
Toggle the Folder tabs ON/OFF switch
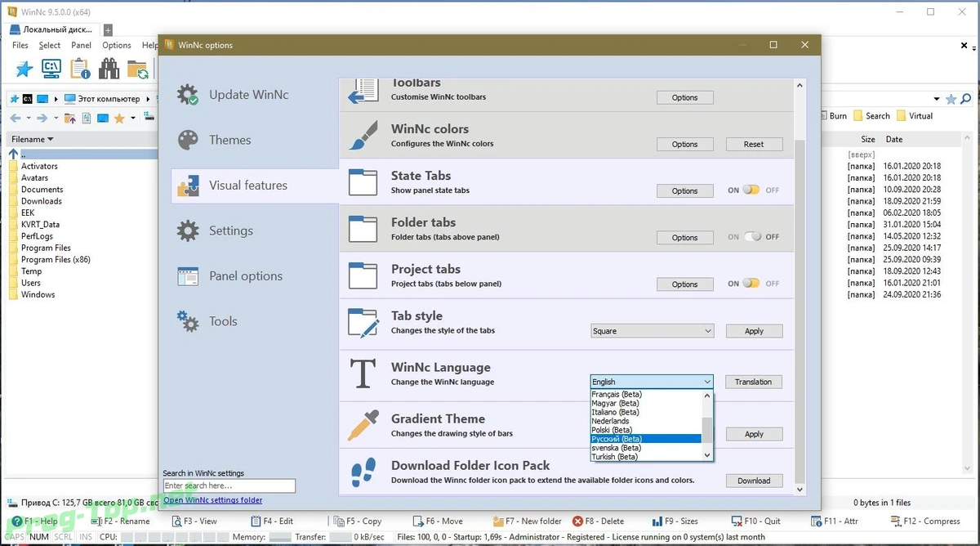click(x=751, y=237)
